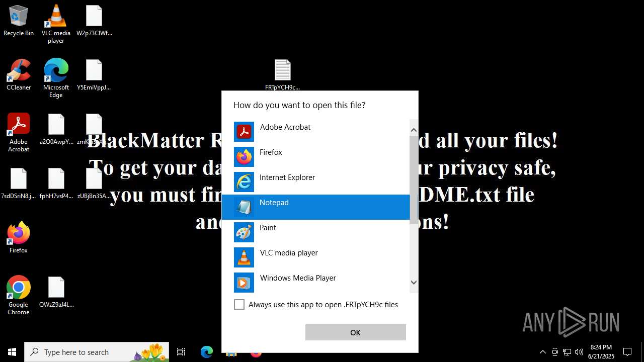
Task: Open Recycle Bin on the desktop
Action: pos(19,21)
